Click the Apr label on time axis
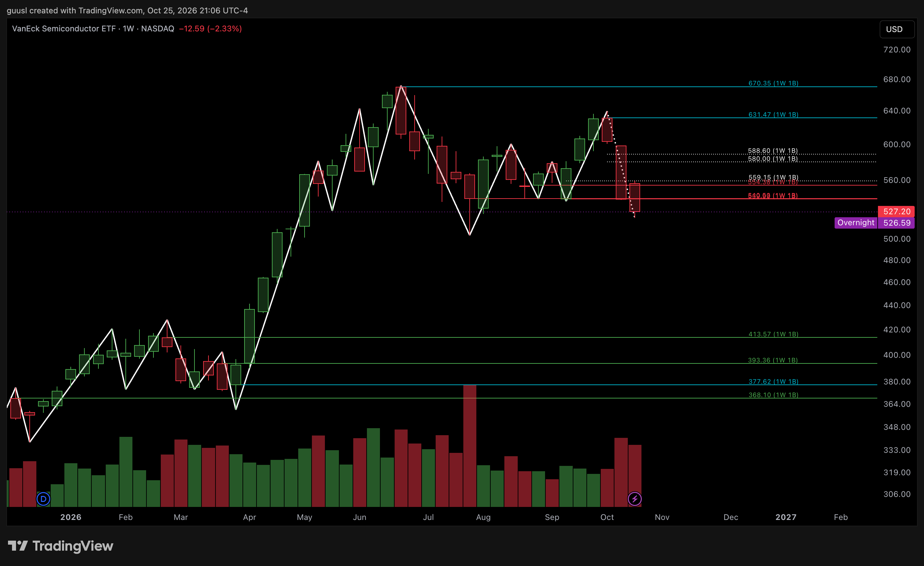Image resolution: width=924 pixels, height=566 pixels. [250, 517]
